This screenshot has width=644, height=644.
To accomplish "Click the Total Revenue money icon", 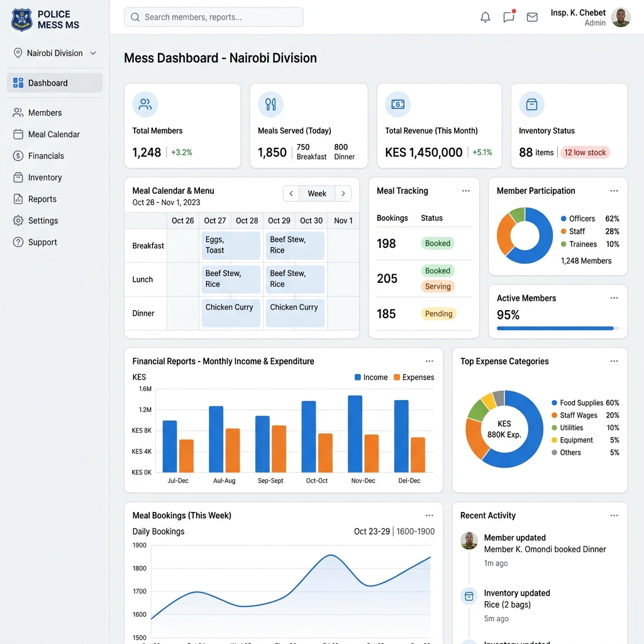I will 397,104.
